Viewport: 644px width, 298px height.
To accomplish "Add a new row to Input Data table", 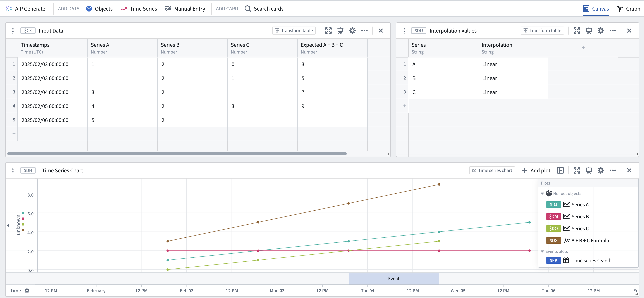I will tap(14, 134).
